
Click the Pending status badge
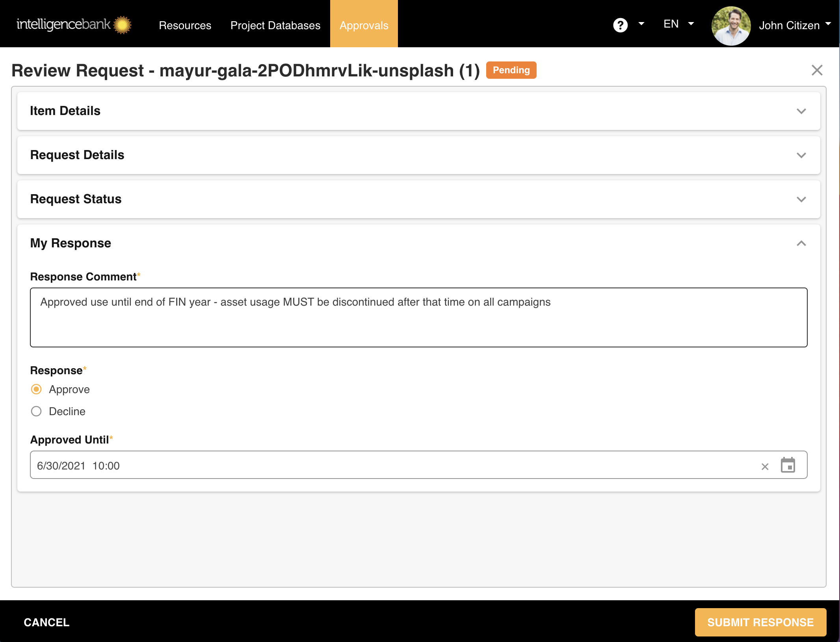point(511,70)
